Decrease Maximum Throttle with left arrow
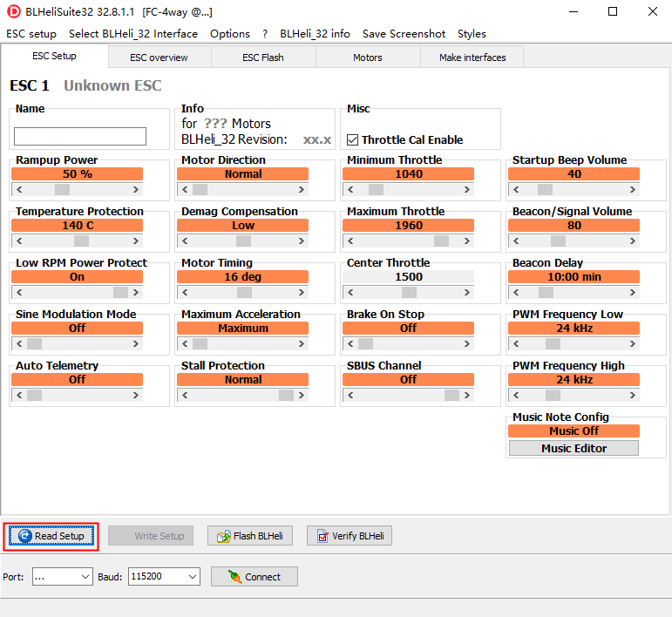 coord(350,241)
